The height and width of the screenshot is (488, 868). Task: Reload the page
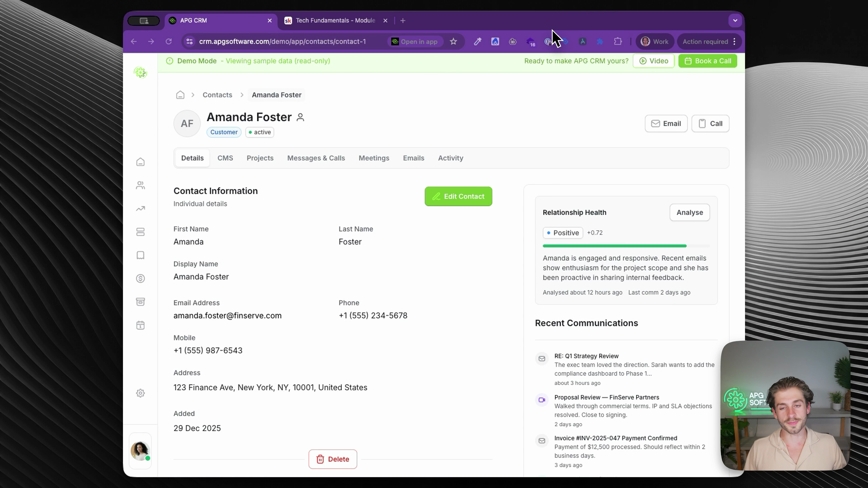[x=168, y=41]
